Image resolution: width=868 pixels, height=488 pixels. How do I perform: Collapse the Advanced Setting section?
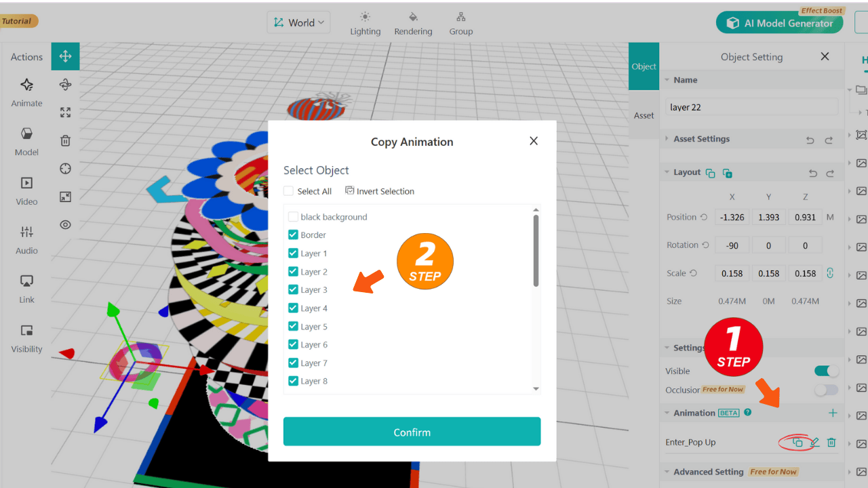(667, 471)
